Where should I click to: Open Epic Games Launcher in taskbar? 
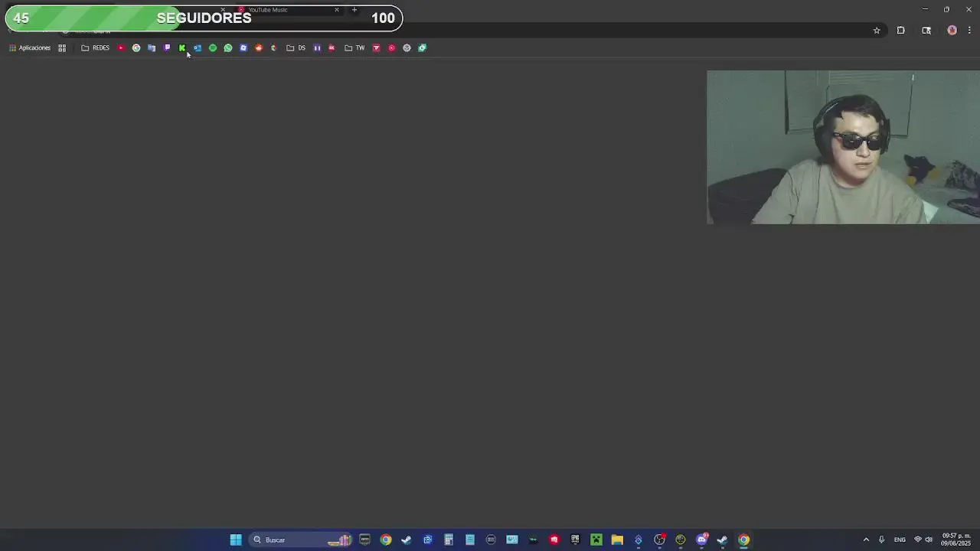tap(575, 540)
